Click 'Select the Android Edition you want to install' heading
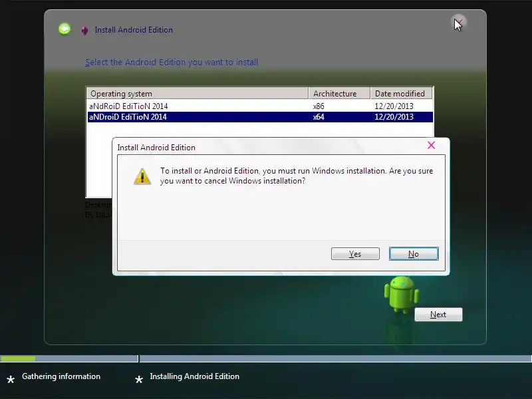Image resolution: width=532 pixels, height=399 pixels. [172, 63]
